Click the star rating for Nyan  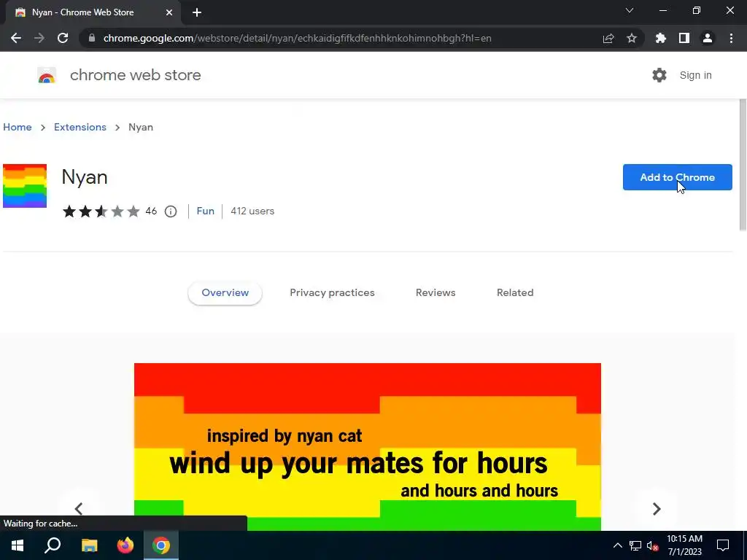tap(101, 211)
